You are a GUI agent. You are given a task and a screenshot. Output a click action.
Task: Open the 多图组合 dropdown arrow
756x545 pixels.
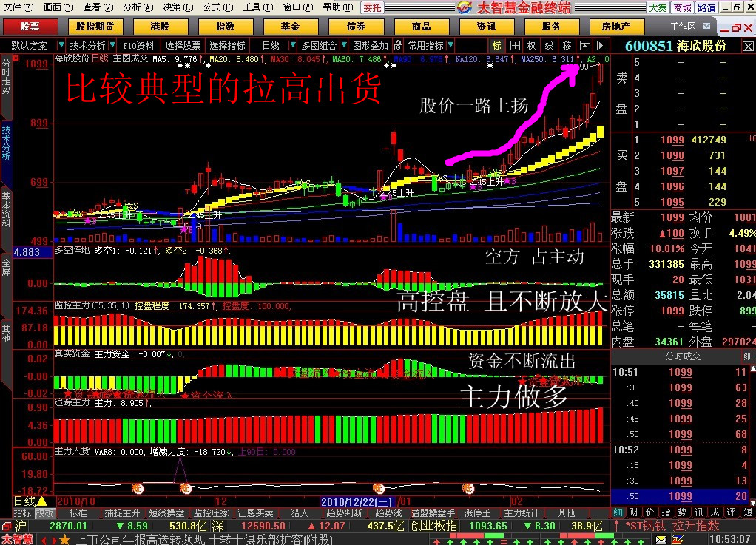coord(344,45)
